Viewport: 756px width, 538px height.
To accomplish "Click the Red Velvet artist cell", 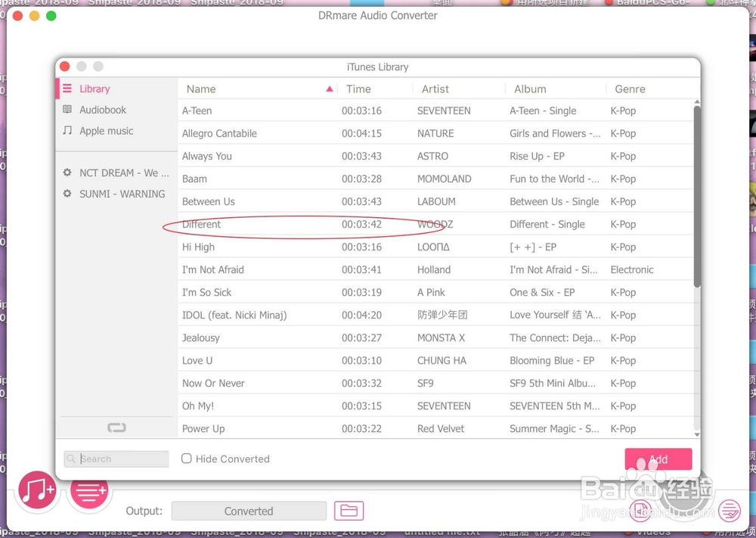I will 441,428.
